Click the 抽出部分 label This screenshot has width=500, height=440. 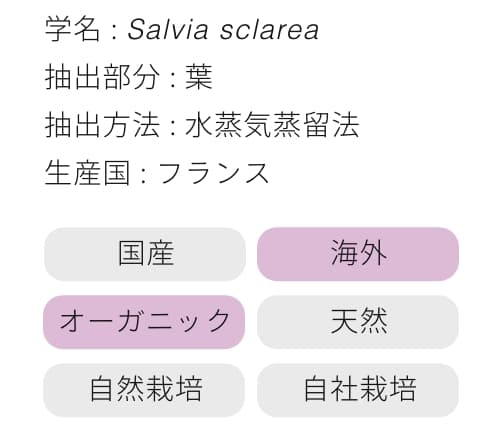click(x=102, y=77)
